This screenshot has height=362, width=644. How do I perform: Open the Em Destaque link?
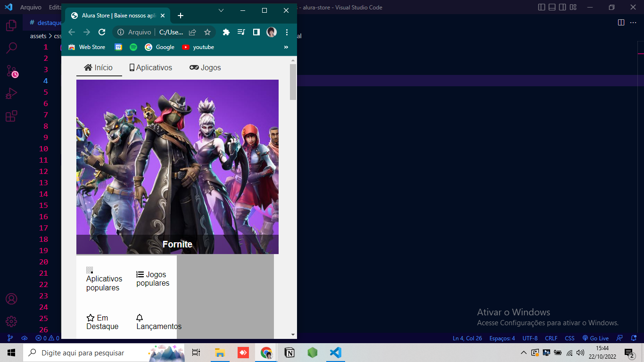click(x=102, y=322)
